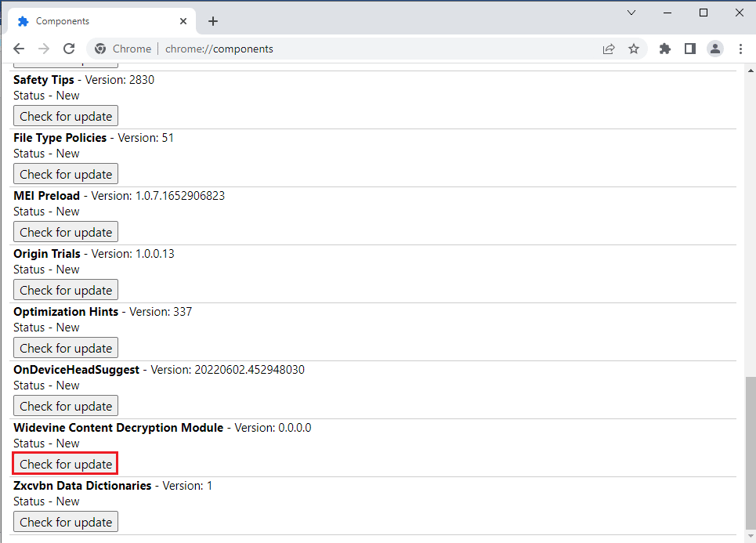Screen dimensions: 756x543
Task: Open the profile avatar icon
Action: [715, 49]
